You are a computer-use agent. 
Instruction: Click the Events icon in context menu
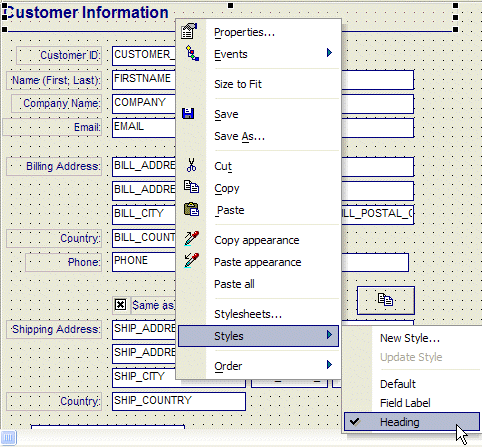point(192,53)
